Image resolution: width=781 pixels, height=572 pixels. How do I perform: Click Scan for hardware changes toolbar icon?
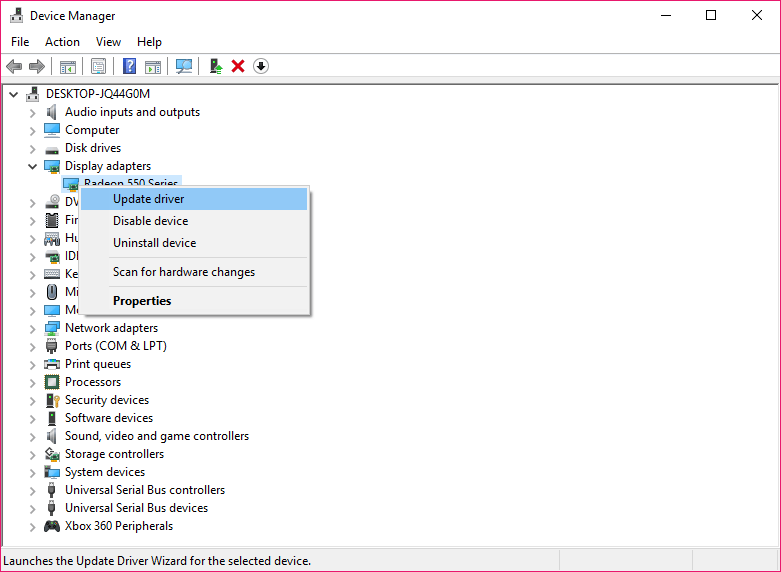point(184,66)
